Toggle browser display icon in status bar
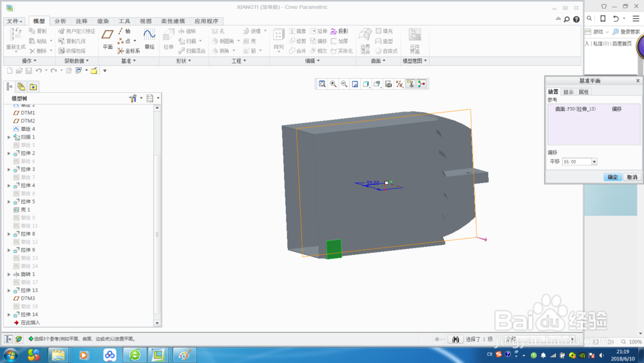Image resolution: width=644 pixels, height=363 pixels. 19,339
